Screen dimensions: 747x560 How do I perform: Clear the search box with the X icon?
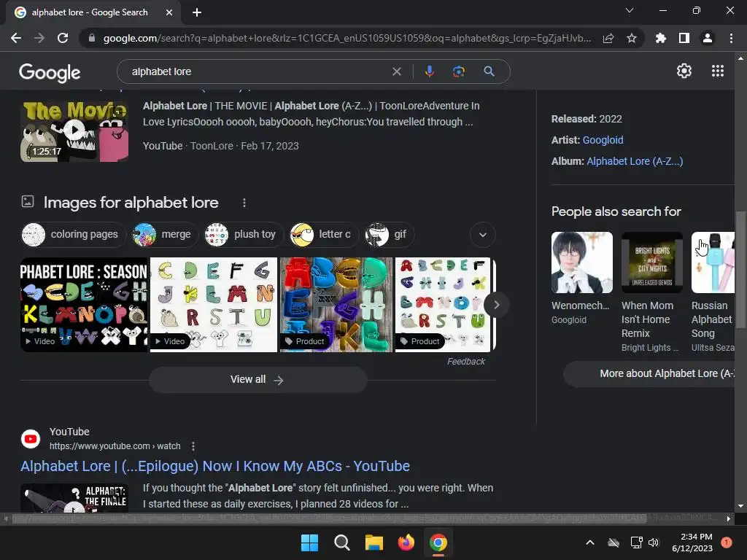point(396,71)
